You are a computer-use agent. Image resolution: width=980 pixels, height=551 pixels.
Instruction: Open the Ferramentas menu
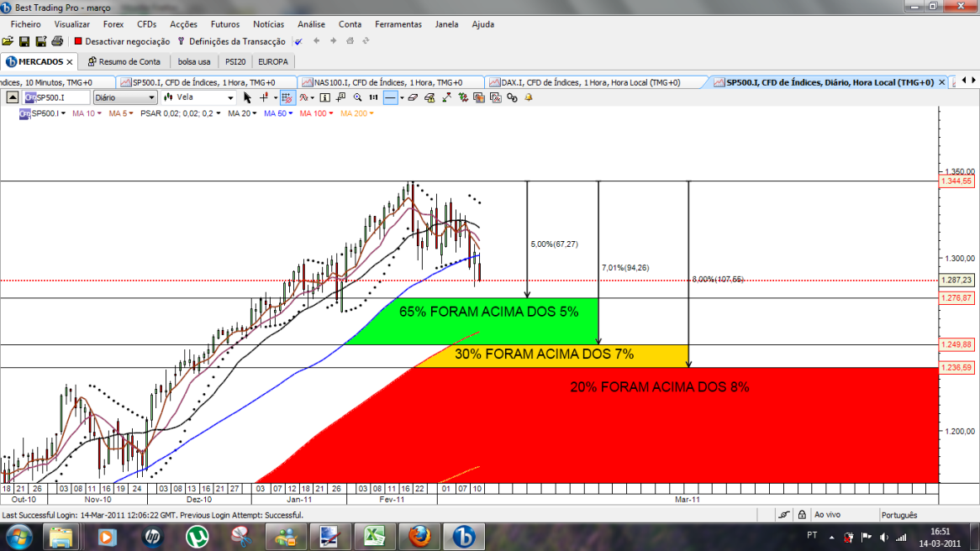398,24
